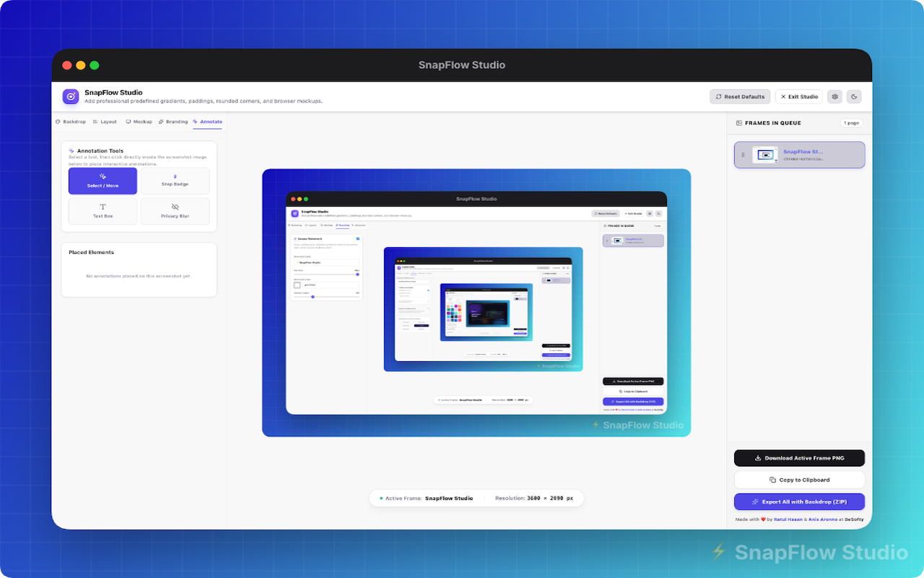Click the SnapFlow Studio logo icon
Image resolution: width=924 pixels, height=578 pixels.
71,97
